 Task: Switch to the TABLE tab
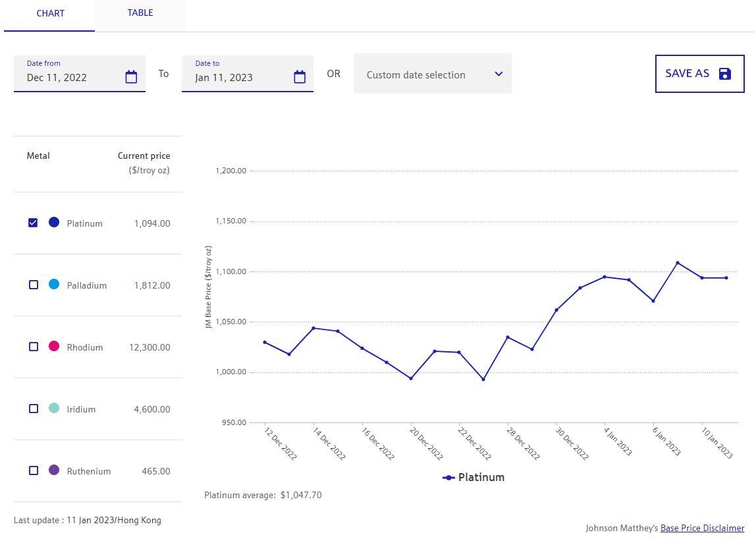(140, 13)
